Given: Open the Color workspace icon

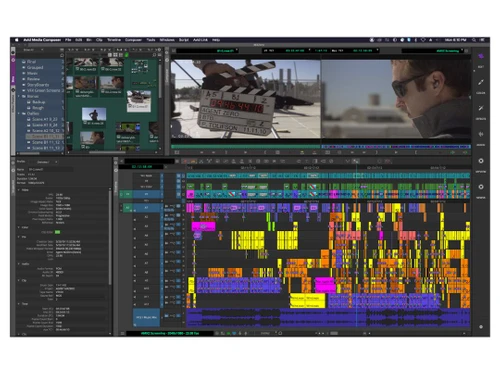Looking at the screenshot, I should [481, 82].
